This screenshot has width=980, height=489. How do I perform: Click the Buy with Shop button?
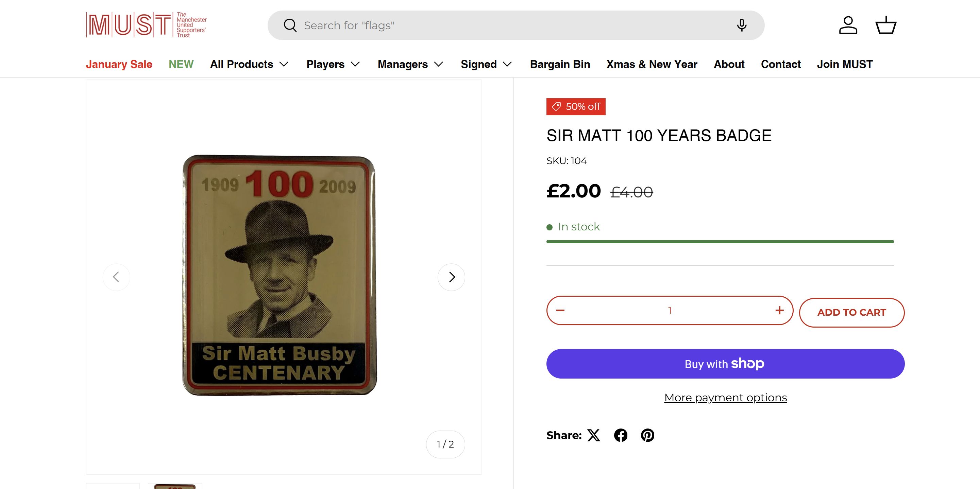726,364
